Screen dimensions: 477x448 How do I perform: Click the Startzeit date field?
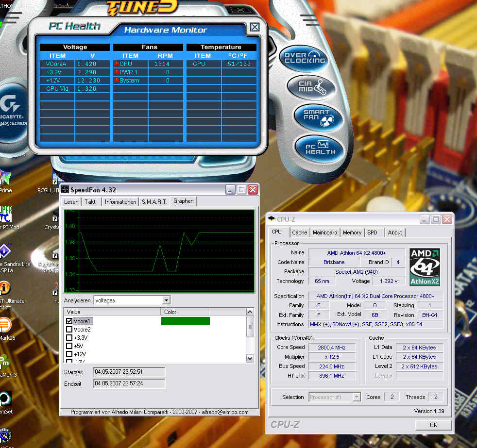pyautogui.click(x=129, y=372)
